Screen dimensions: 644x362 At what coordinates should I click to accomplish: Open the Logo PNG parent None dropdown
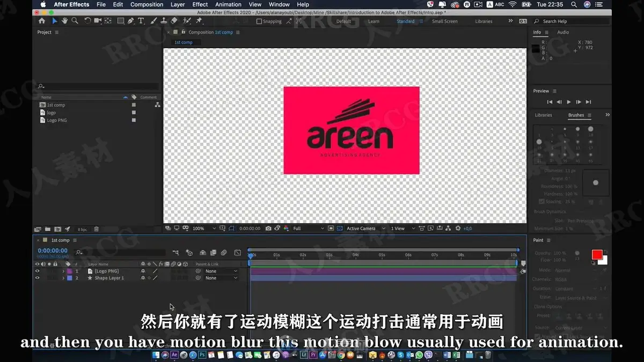pyautogui.click(x=221, y=271)
